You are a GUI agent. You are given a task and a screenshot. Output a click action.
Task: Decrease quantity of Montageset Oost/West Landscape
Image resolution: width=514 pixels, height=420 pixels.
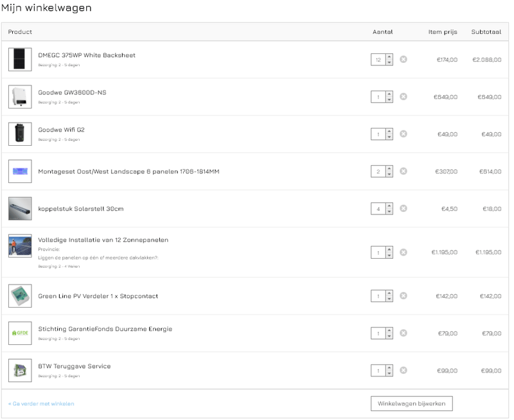click(389, 174)
